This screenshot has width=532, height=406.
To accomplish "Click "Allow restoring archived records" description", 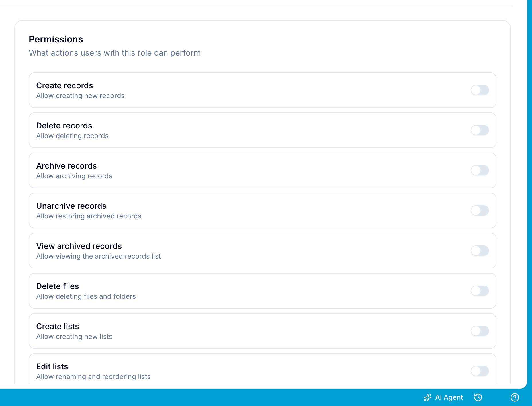I will coord(89,216).
